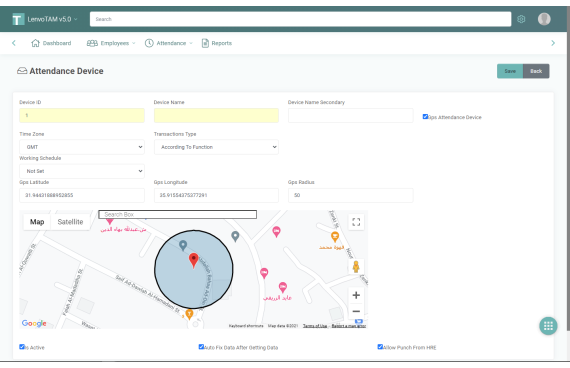Toggle Allow Punch From HRE checkbox
The height and width of the screenshot is (368, 570).
(380, 347)
